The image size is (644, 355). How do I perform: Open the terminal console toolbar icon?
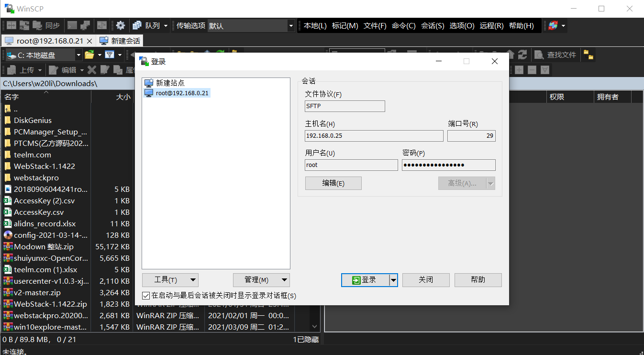[72, 25]
